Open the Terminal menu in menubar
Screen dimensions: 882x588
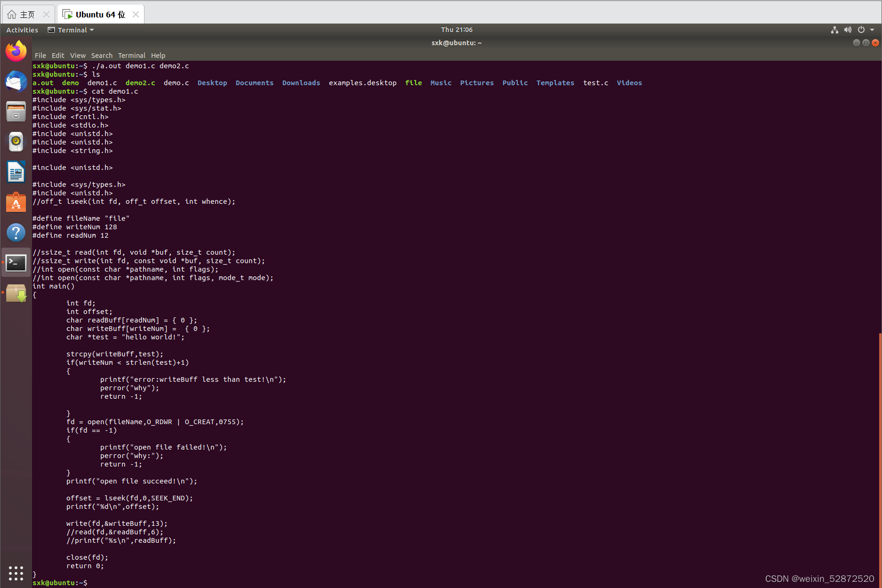[x=132, y=56]
